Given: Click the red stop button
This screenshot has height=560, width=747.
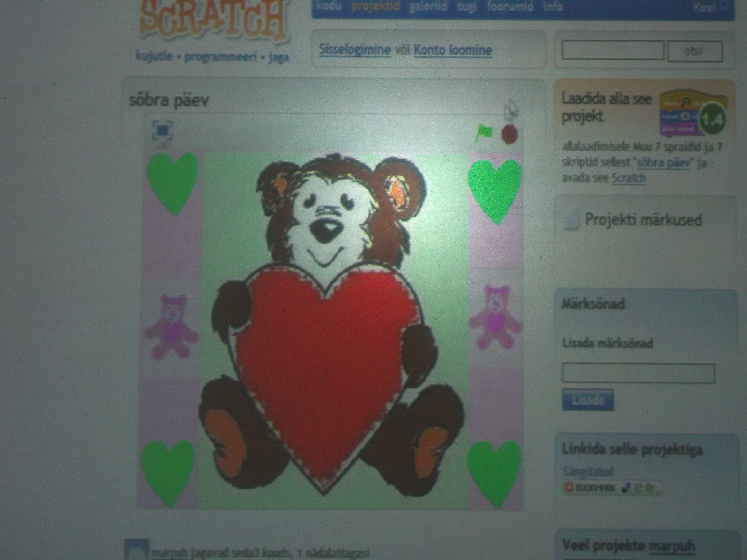Looking at the screenshot, I should 509,134.
